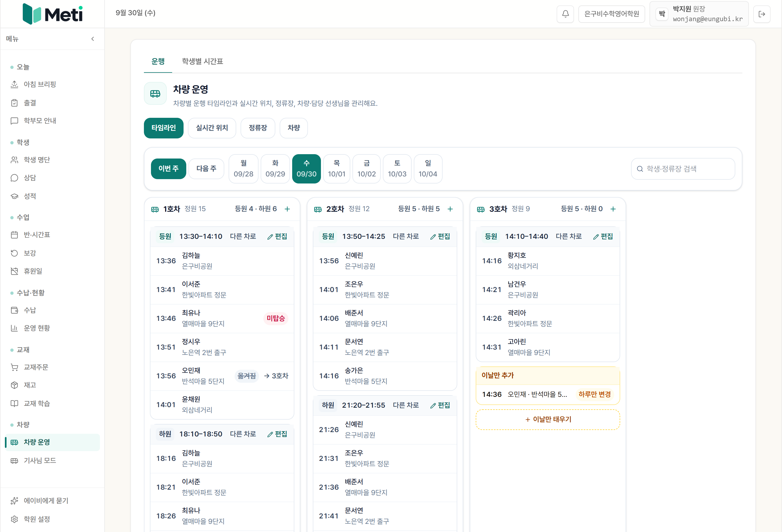Viewport: 782px width, 532px height.
Task: Add a trip to 3호차 with plus
Action: [x=613, y=209]
